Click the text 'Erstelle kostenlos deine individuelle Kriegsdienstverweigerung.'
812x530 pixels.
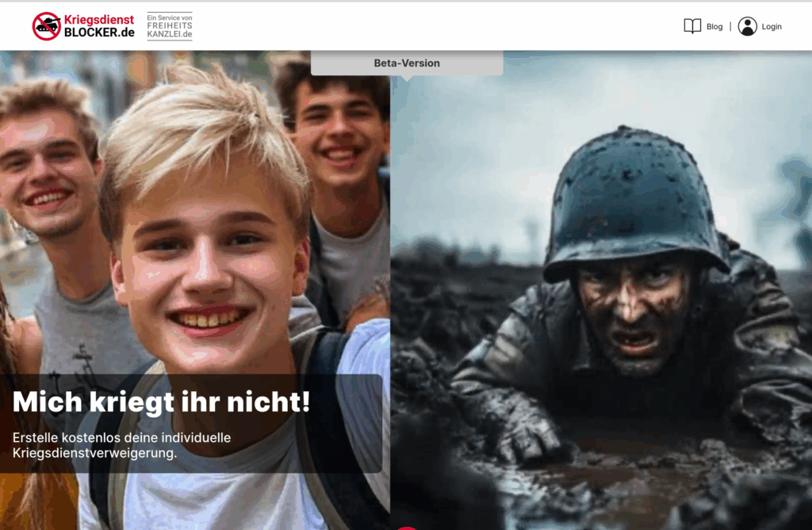click(121, 445)
